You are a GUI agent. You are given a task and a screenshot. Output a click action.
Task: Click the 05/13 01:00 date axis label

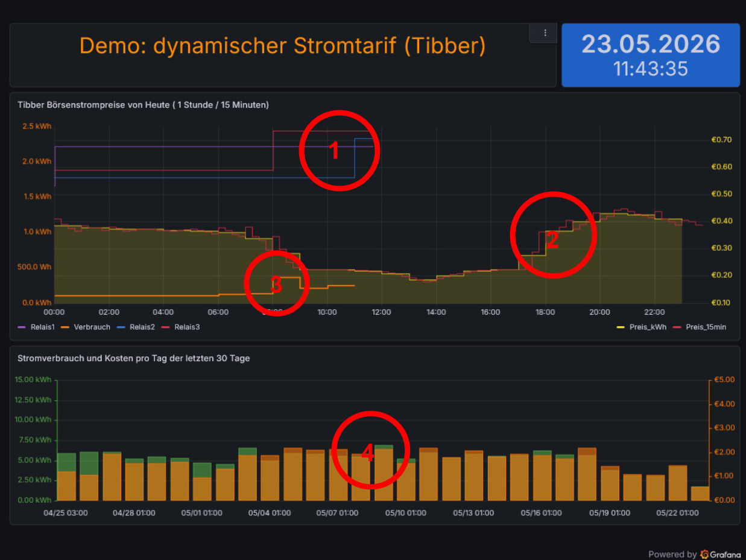(473, 513)
